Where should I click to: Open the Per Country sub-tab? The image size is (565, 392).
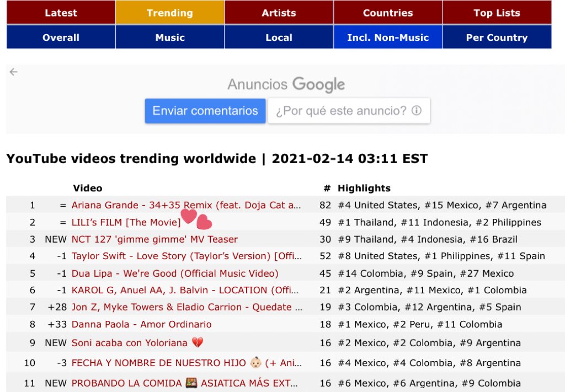tap(497, 37)
